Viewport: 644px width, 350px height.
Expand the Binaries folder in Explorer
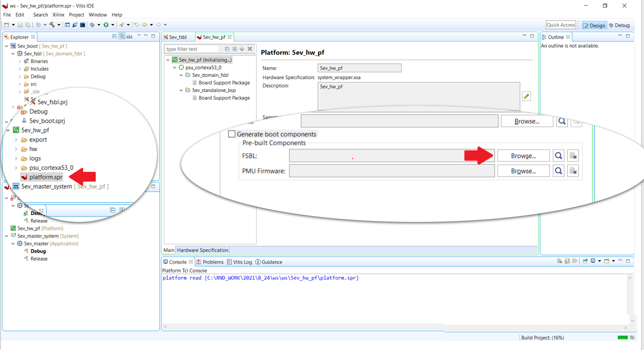coord(20,61)
